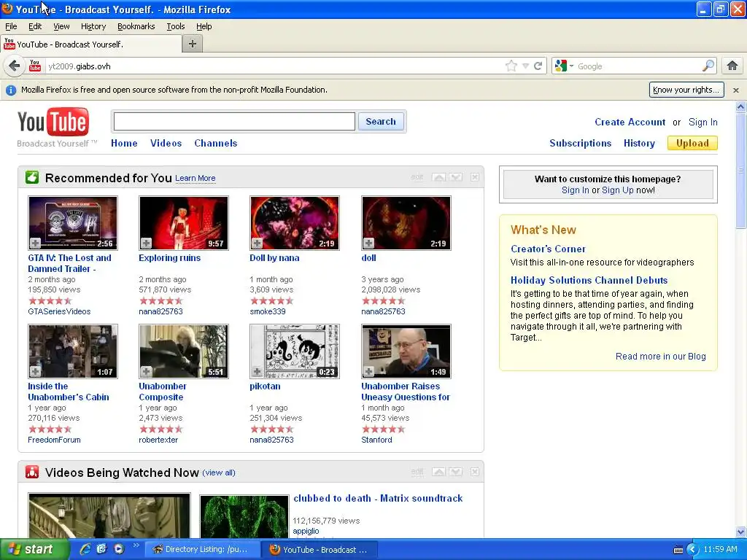Open the Bookmarks menu
The image size is (747, 560).
pyautogui.click(x=136, y=26)
